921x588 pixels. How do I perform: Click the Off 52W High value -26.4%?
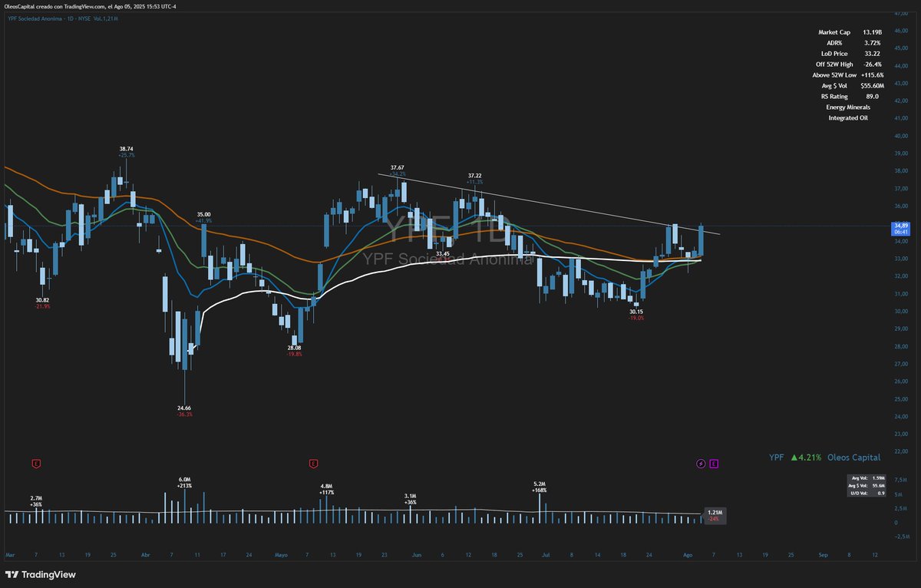click(873, 64)
